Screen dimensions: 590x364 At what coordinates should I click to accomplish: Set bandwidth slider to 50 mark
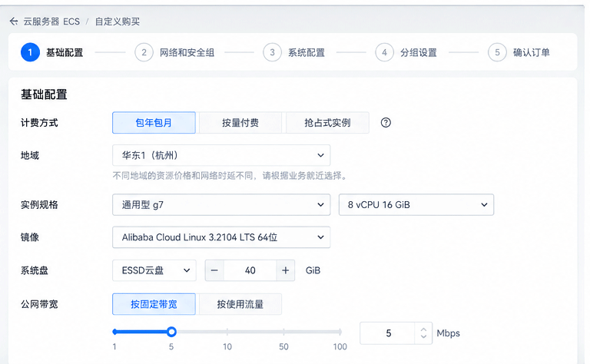tap(283, 332)
